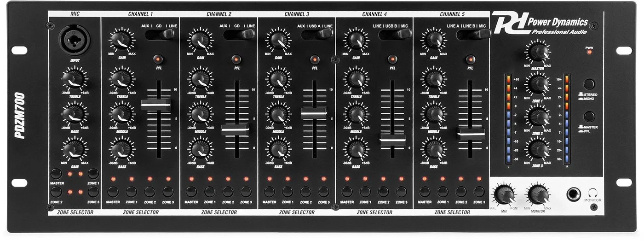Click the MASTER output level knob
Image resolution: width=644 pixels, height=241 pixels.
tap(536, 51)
